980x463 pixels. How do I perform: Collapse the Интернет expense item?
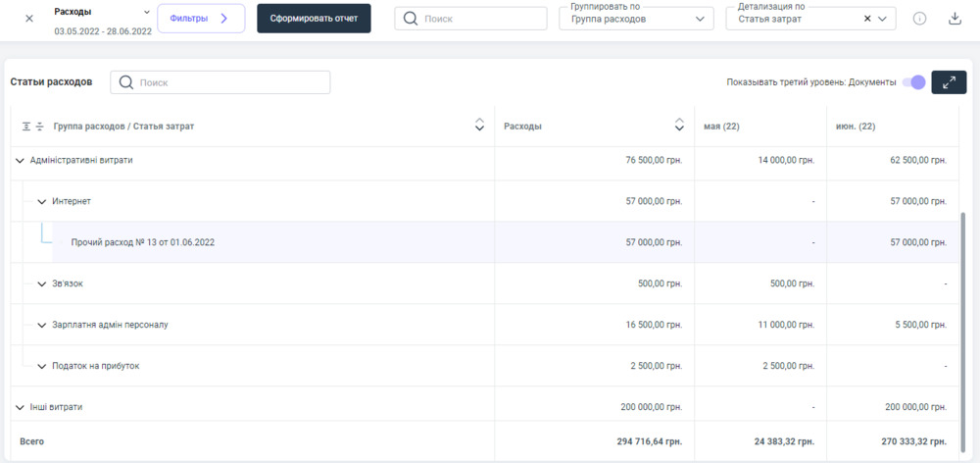point(41,201)
